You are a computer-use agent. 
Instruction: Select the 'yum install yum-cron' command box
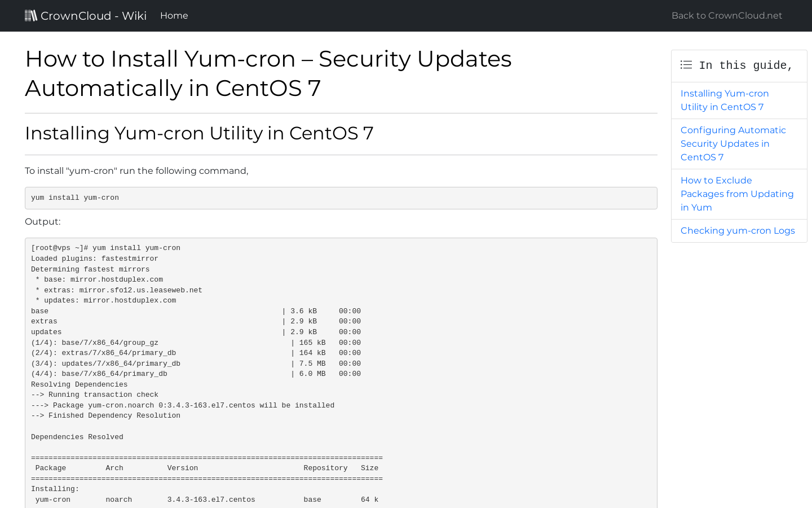(x=341, y=198)
